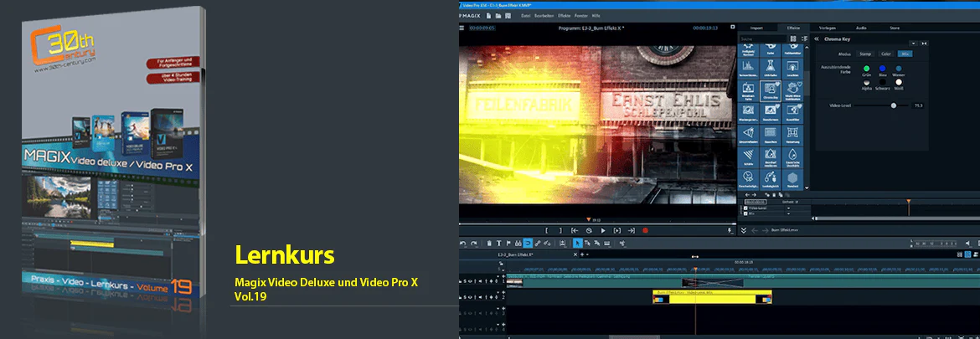Set the in-point bracket marker
The height and width of the screenshot is (339, 980).
(x=546, y=230)
